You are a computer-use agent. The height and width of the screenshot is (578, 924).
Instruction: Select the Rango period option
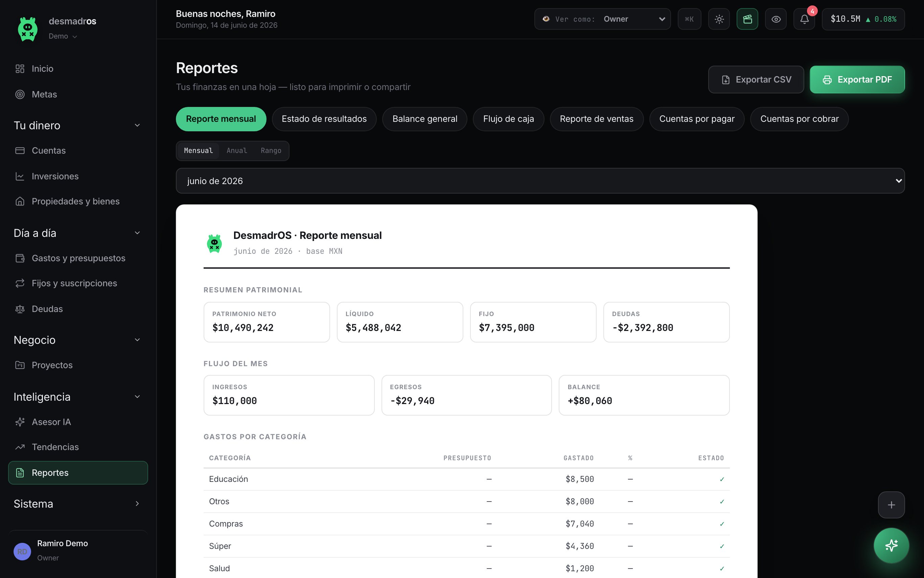tap(271, 151)
